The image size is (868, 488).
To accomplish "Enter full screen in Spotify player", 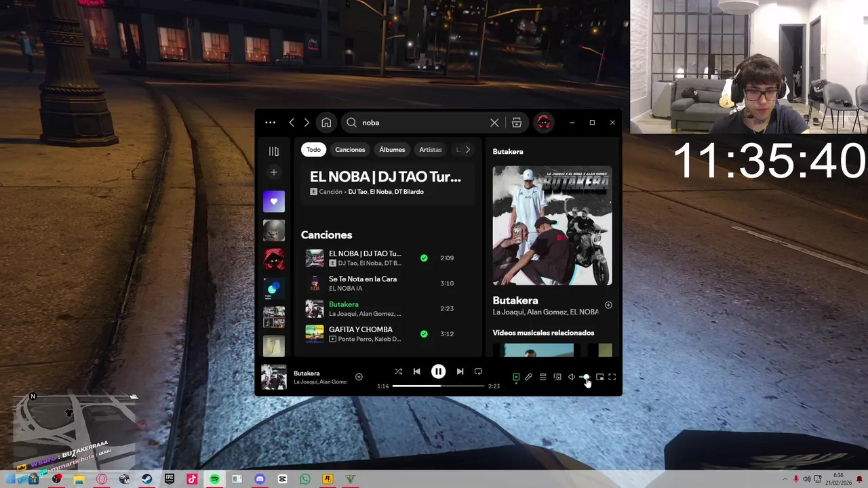I will click(x=612, y=377).
